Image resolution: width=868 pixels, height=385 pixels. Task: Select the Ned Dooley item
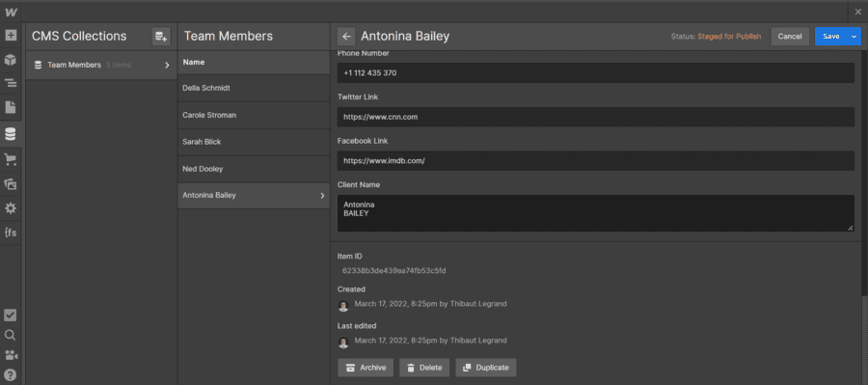coord(254,169)
